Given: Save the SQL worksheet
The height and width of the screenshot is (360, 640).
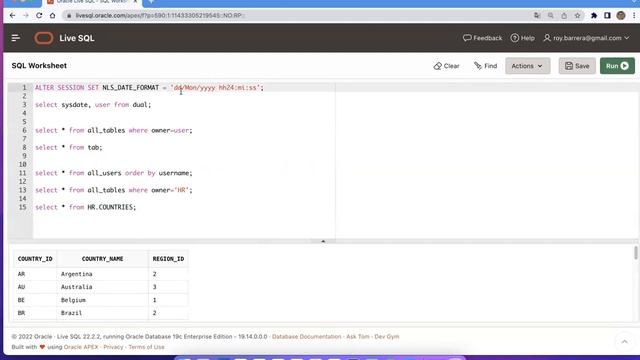Looking at the screenshot, I should click(x=577, y=66).
